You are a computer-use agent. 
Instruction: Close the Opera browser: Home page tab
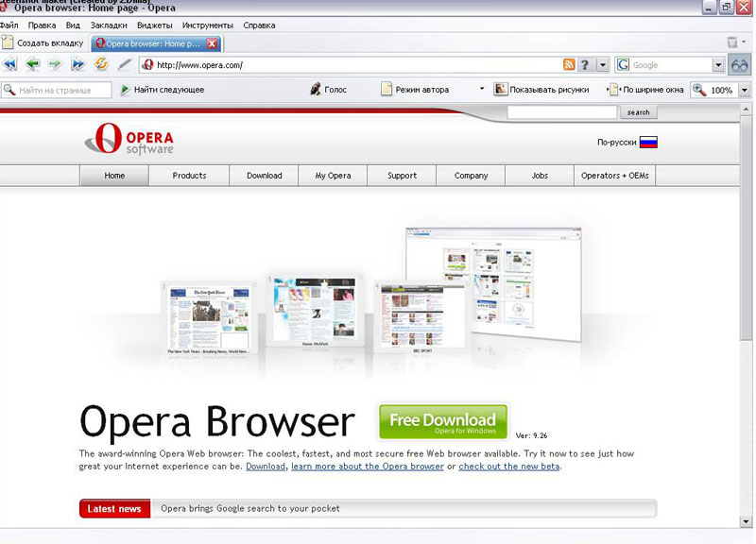(212, 43)
